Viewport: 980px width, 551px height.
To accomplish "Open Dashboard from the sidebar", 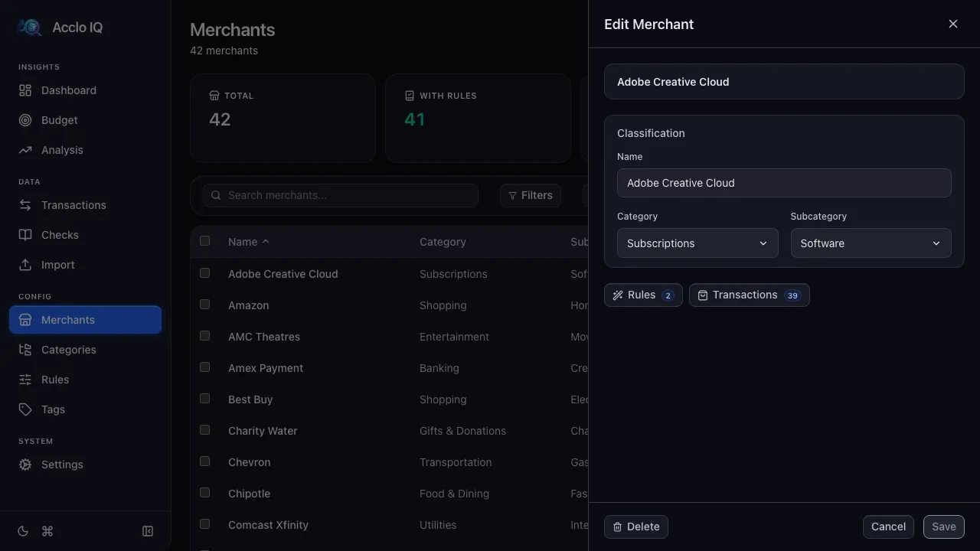I will tap(85, 90).
